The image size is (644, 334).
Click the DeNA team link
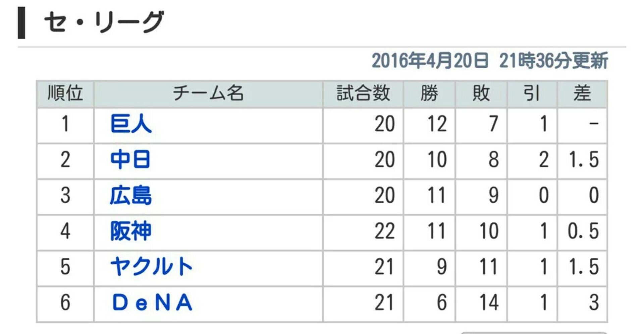(152, 303)
